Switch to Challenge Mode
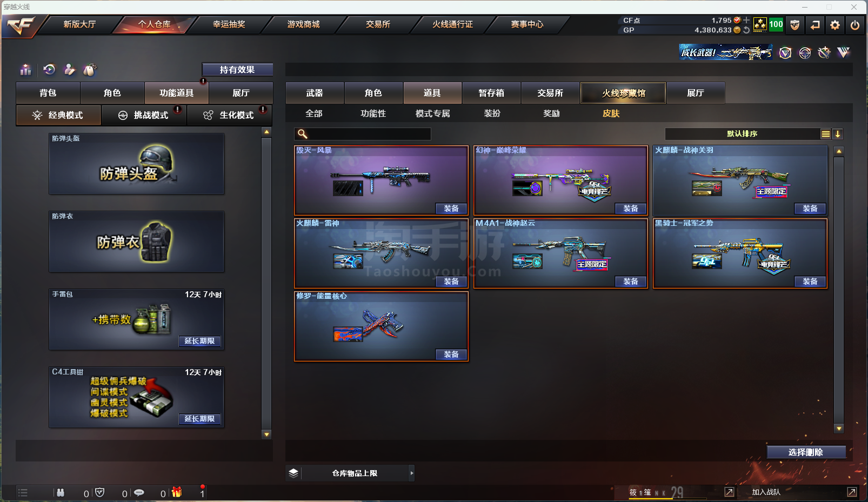Viewport: 868px width, 502px height. click(144, 115)
